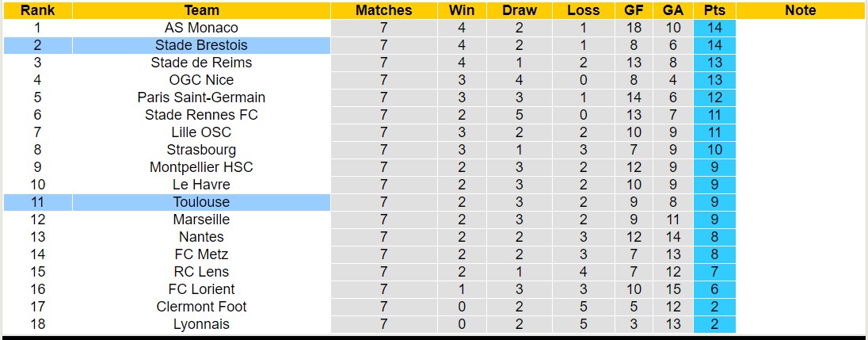The width and height of the screenshot is (868, 340).
Task: Click the Loss column header
Action: pyautogui.click(x=583, y=10)
